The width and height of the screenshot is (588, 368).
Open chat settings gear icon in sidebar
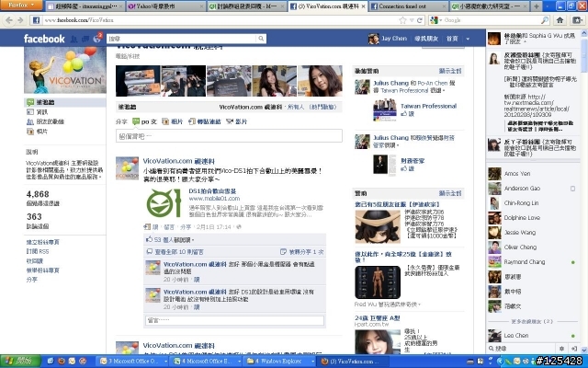click(x=561, y=349)
